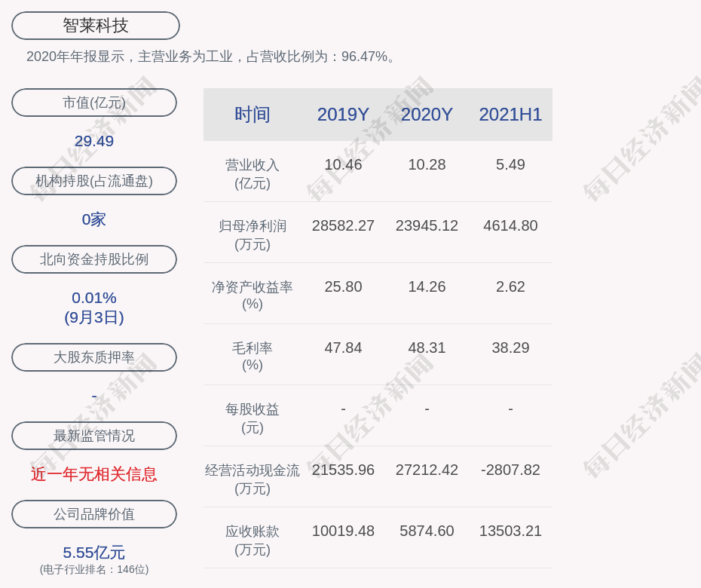Viewport: 701px width, 588px height.
Task: Select the 北向资金持股比例 indicator pill
Action: pos(93,259)
